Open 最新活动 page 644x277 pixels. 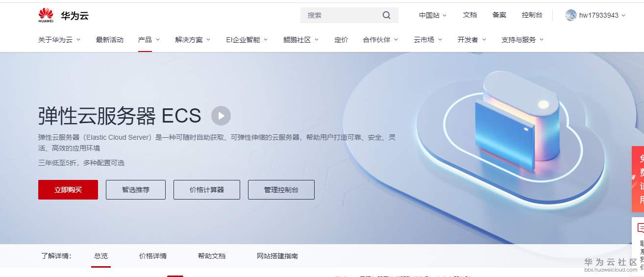[110, 40]
